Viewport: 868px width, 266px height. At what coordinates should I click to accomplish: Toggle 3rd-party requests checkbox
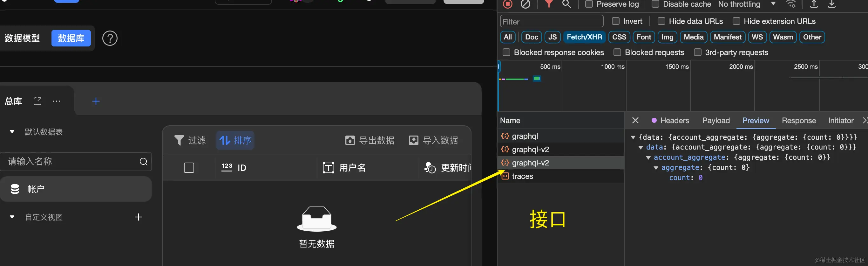coord(697,52)
